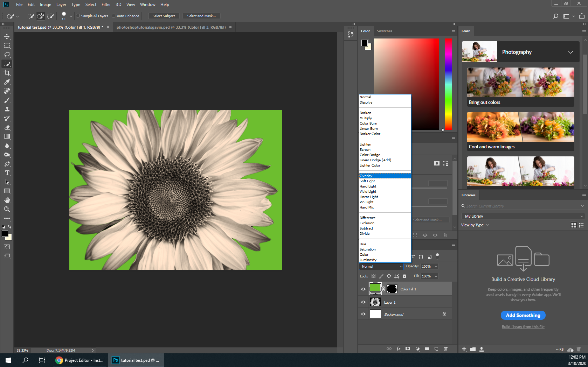
Task: Toggle Lock transparent pixels
Action: (x=374, y=276)
